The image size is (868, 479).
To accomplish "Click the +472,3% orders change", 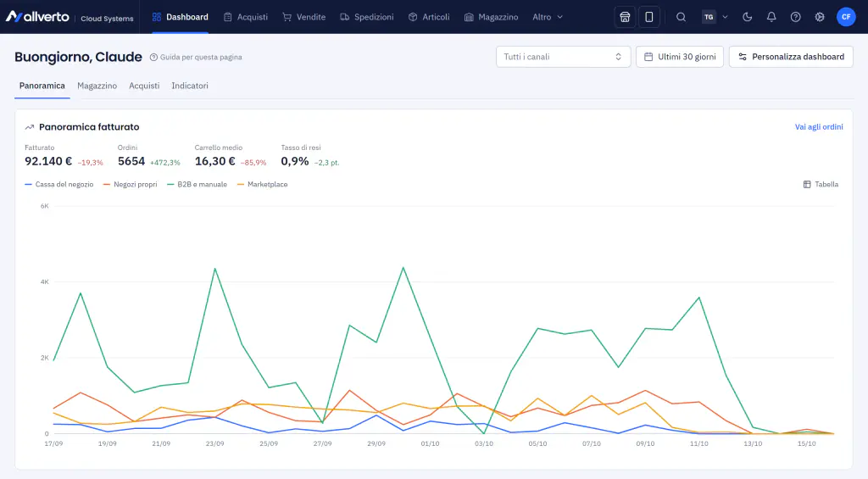I will (x=165, y=163).
